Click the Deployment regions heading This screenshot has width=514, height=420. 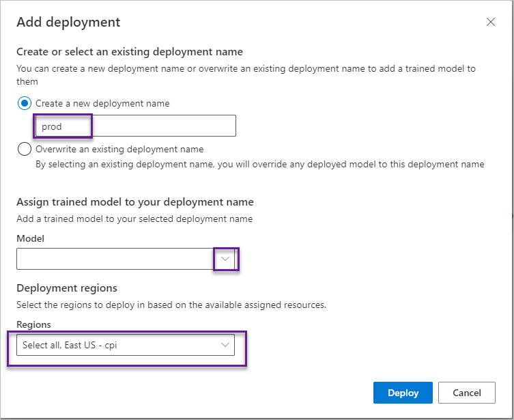pyautogui.click(x=67, y=288)
